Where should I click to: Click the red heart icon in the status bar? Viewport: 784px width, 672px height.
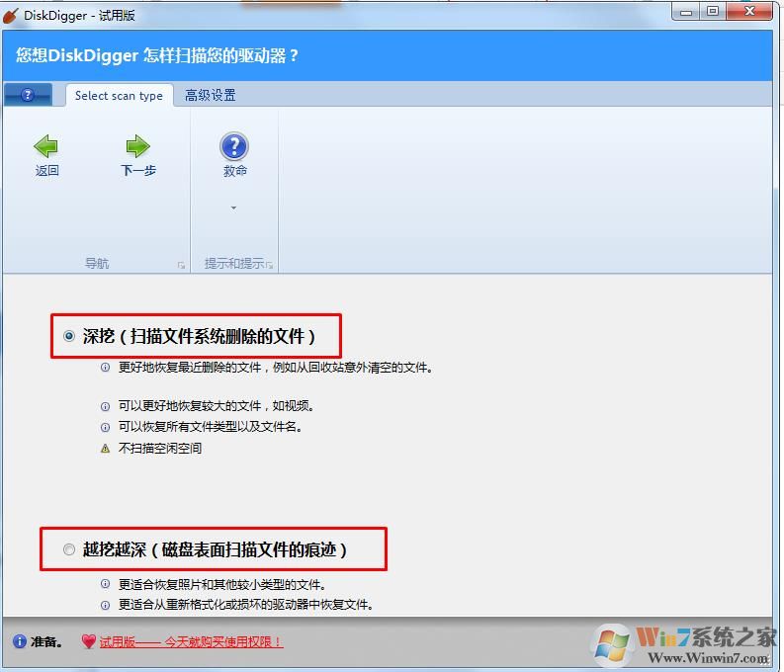click(x=89, y=641)
